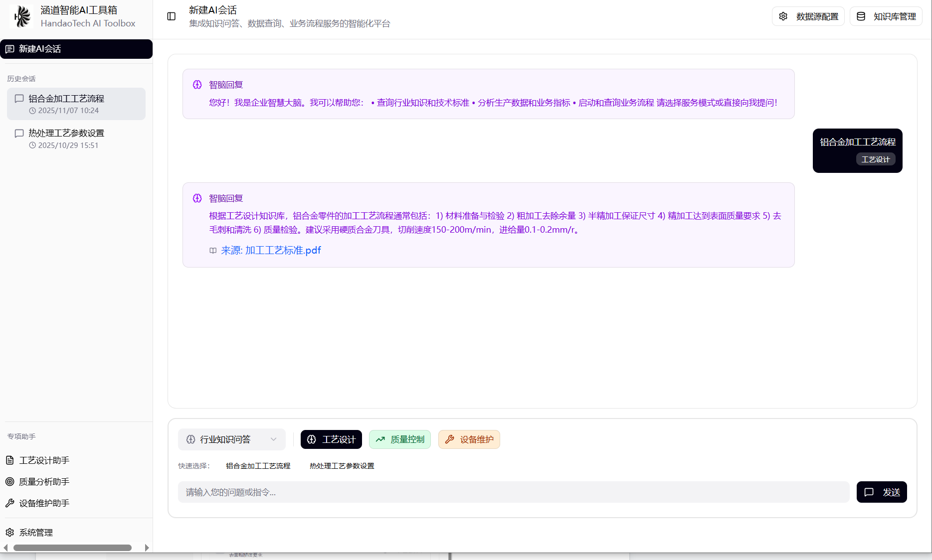Viewport: 932px width, 560px height.
Task: Toggle the sidebar panel icon
Action: pyautogui.click(x=172, y=16)
